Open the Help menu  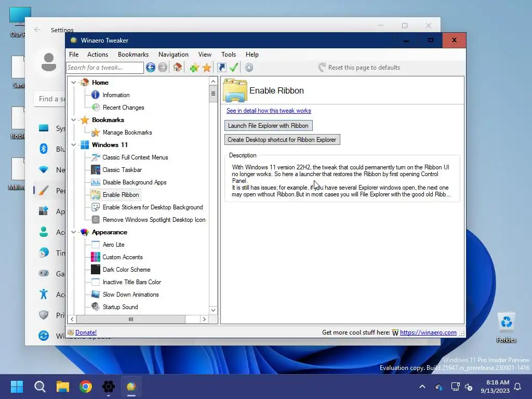[x=252, y=54]
